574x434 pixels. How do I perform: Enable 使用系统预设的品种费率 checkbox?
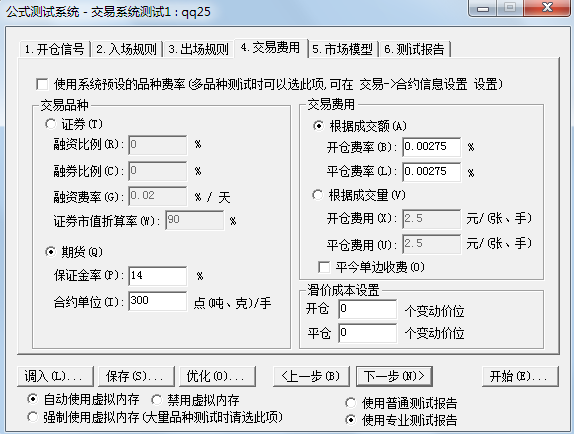(42, 85)
